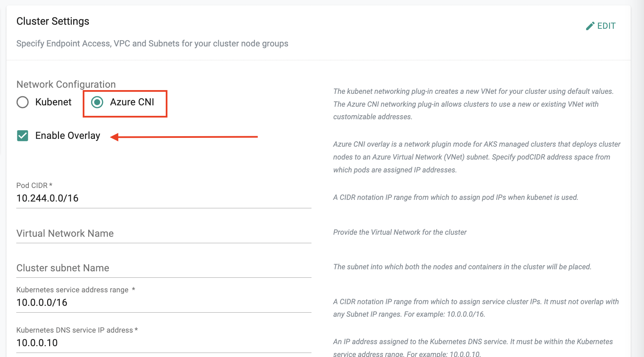Click the Kubernetes DNS service help text

[x=473, y=348]
